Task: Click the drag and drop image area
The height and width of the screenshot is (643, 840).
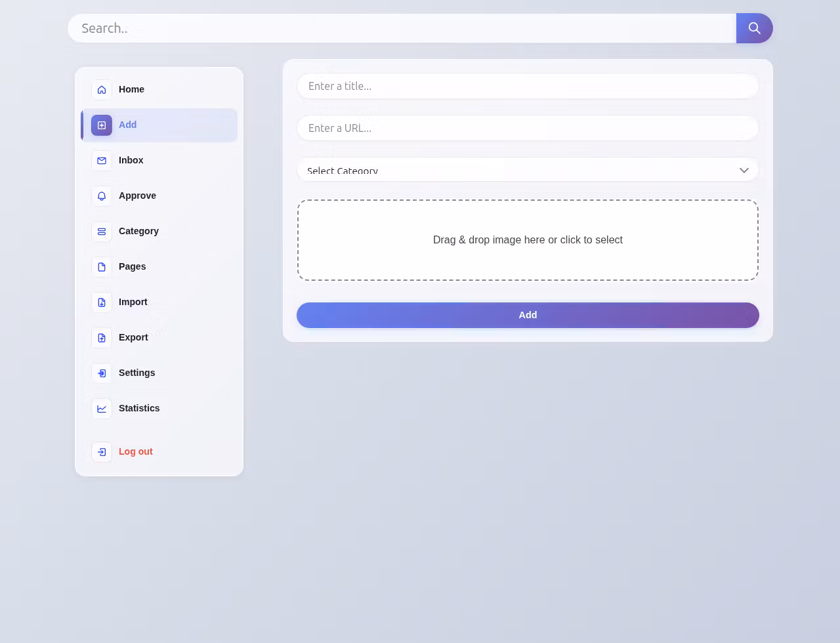Action: (528, 240)
